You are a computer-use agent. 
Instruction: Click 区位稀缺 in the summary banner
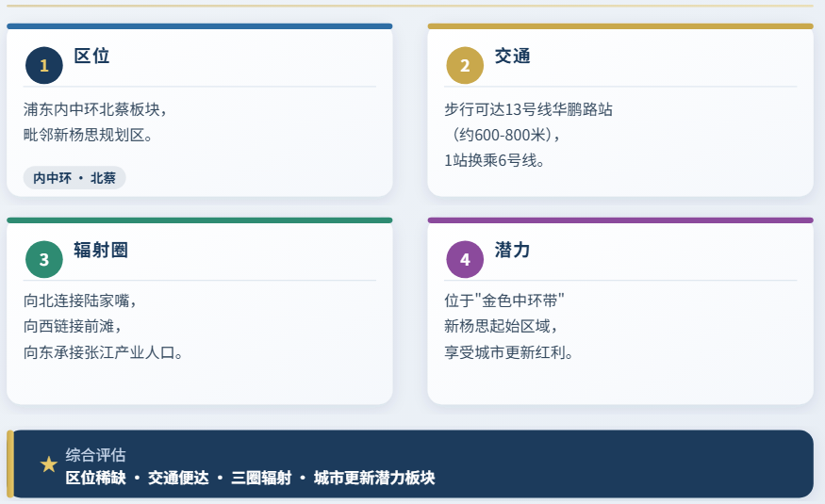click(96, 478)
